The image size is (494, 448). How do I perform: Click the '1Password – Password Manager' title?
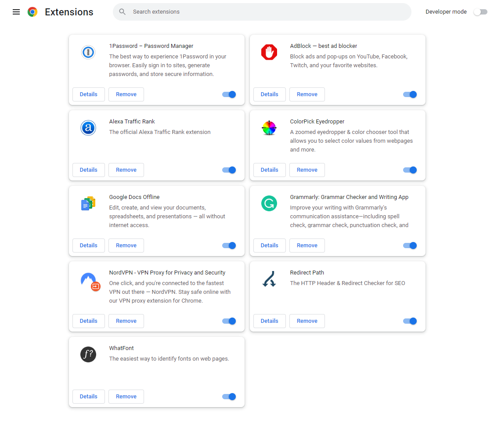click(x=151, y=46)
